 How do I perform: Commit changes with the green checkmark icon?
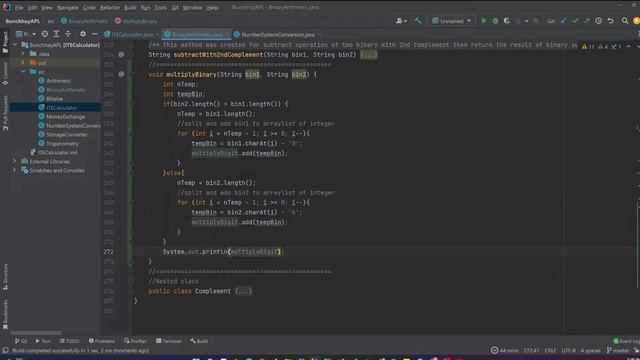tap(575, 20)
